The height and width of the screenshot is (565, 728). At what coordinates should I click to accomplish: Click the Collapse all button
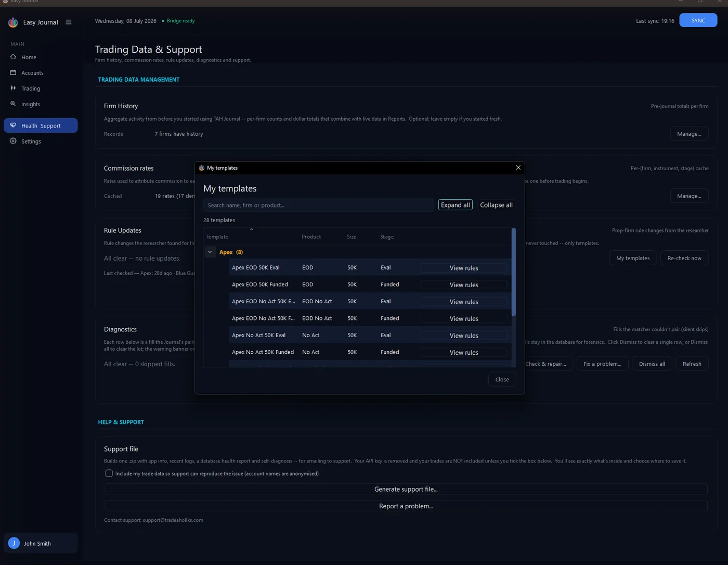coord(496,205)
